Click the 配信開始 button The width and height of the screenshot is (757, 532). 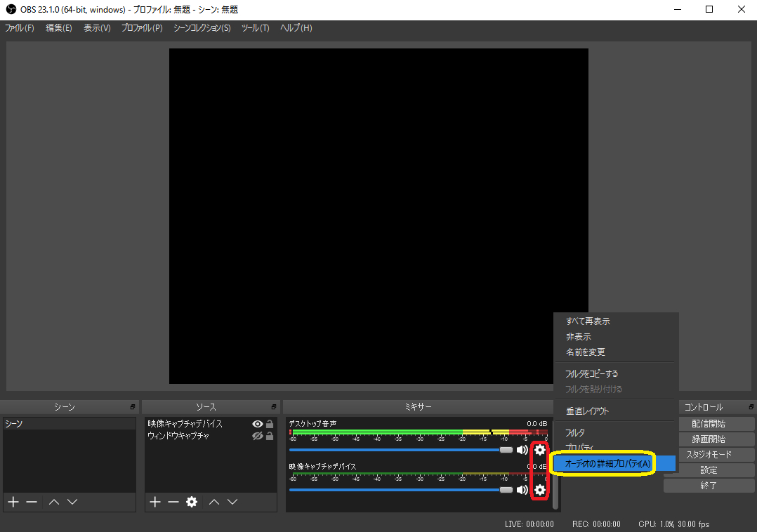pyautogui.click(x=709, y=424)
